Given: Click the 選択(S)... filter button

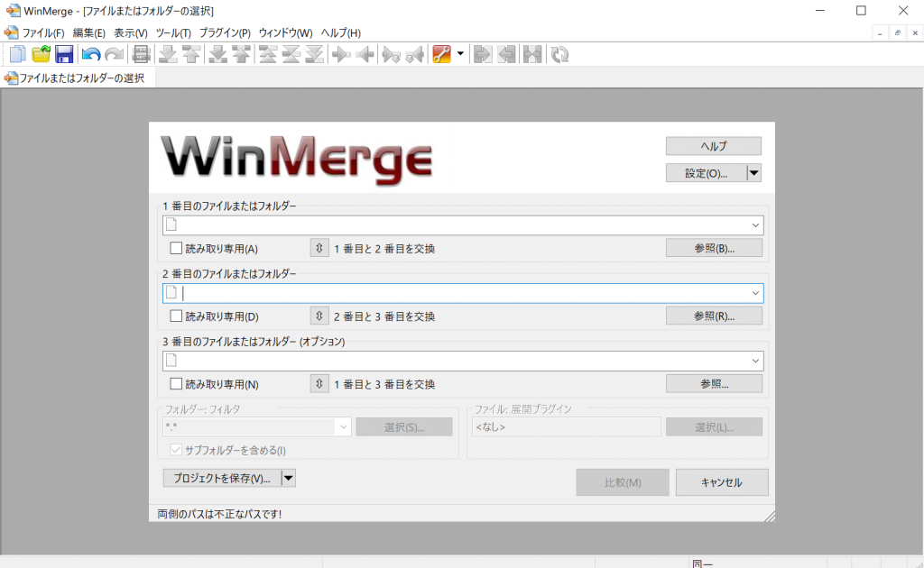Looking at the screenshot, I should coord(404,426).
